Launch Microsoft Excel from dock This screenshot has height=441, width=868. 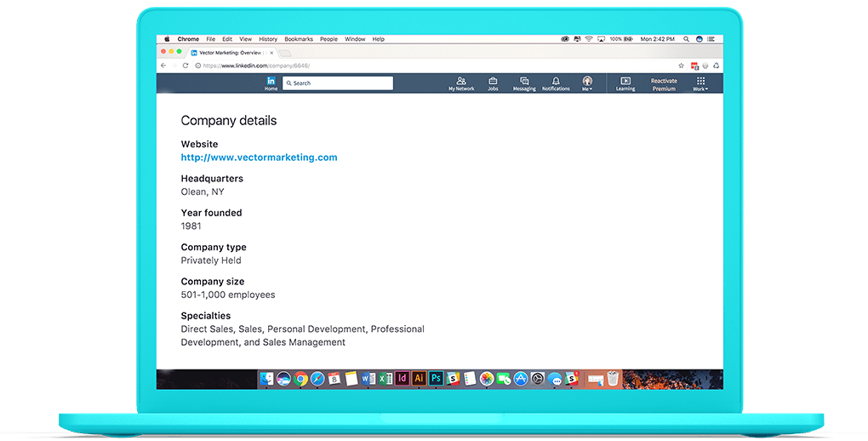click(x=385, y=378)
